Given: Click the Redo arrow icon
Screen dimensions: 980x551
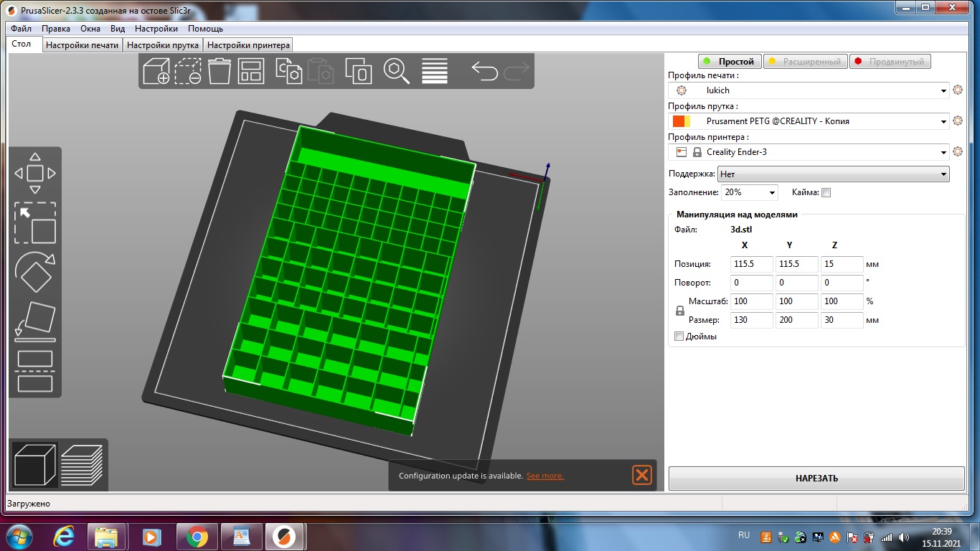Looking at the screenshot, I should pos(517,71).
